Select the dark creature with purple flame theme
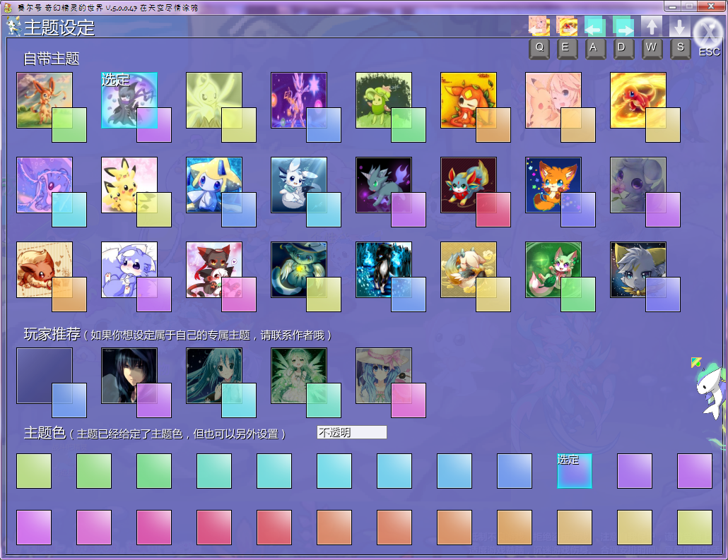Viewport: 728px width, 560px height. [x=384, y=185]
